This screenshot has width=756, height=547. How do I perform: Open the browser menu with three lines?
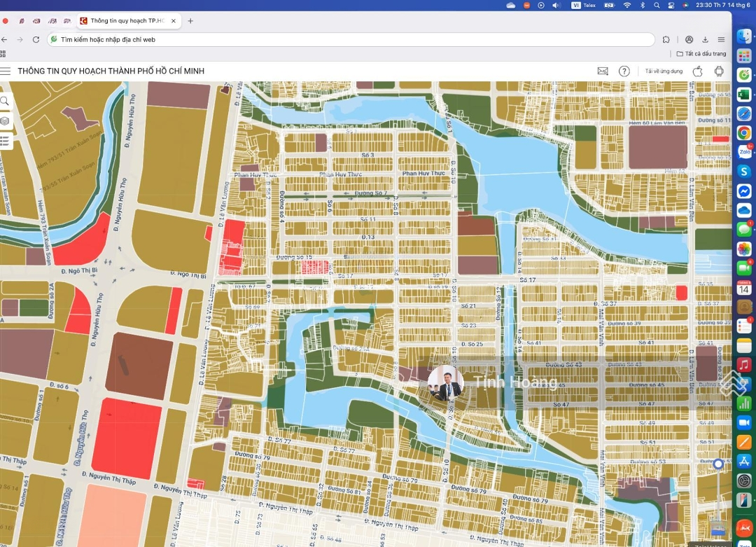(721, 40)
